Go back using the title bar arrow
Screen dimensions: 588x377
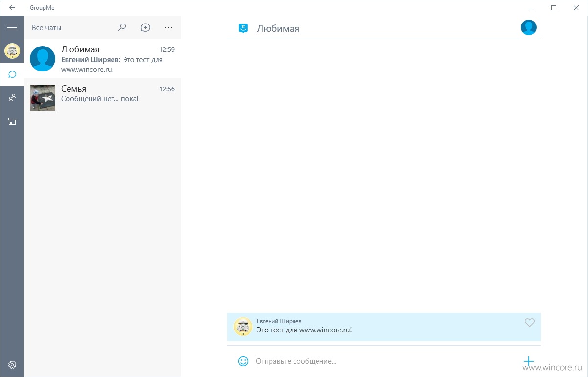(x=12, y=8)
